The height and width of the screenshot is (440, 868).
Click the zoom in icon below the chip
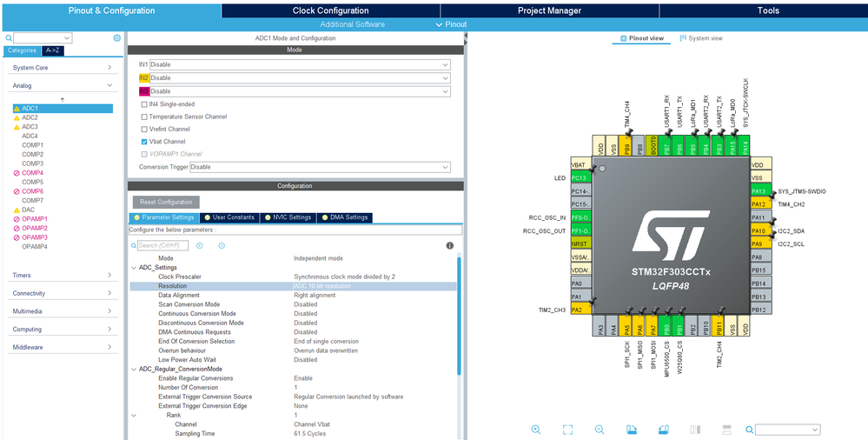click(536, 430)
